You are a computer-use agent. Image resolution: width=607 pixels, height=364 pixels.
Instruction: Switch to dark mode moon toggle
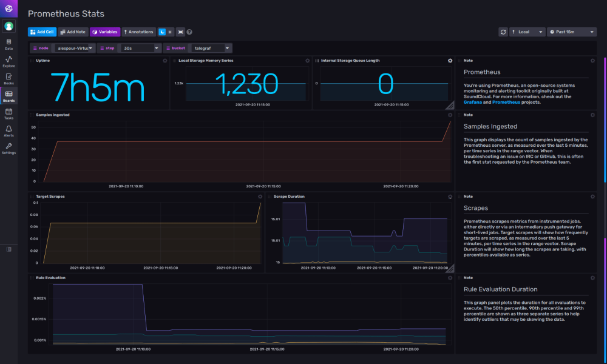coord(162,32)
